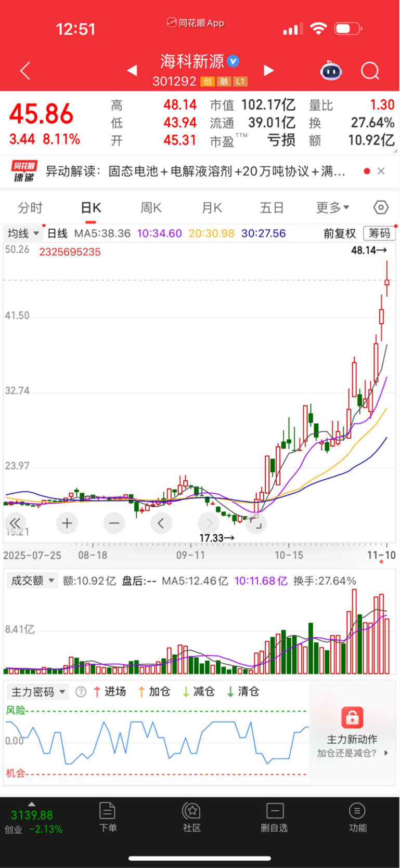The image size is (400, 868).
Task: Jump chart to earliest with double-left arrow
Action: tap(15, 523)
